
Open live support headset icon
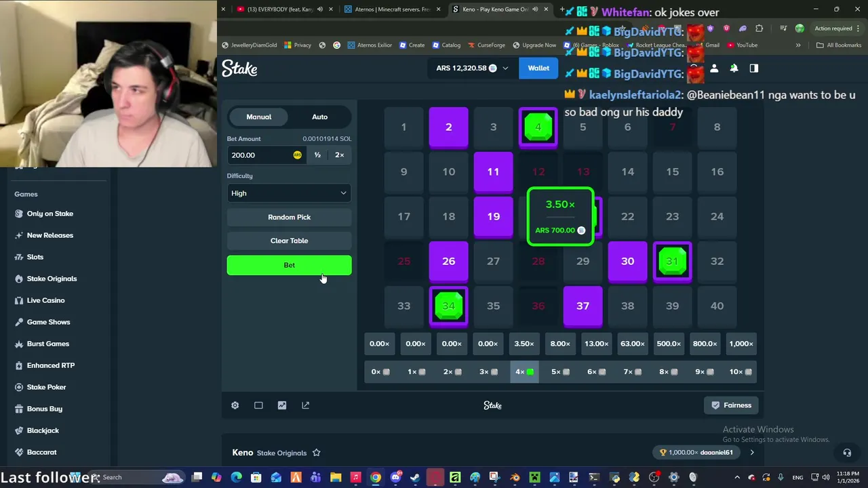(x=847, y=453)
